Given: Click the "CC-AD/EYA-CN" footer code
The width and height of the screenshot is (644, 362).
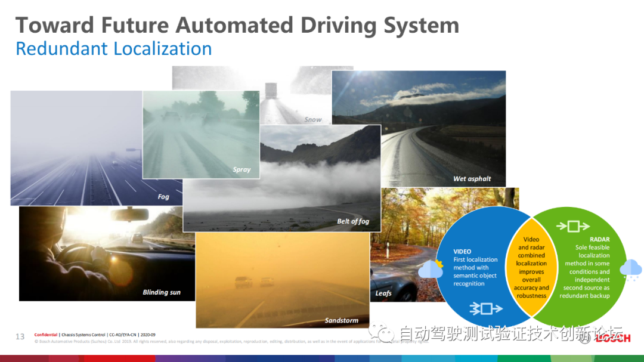Looking at the screenshot, I should pos(122,335).
